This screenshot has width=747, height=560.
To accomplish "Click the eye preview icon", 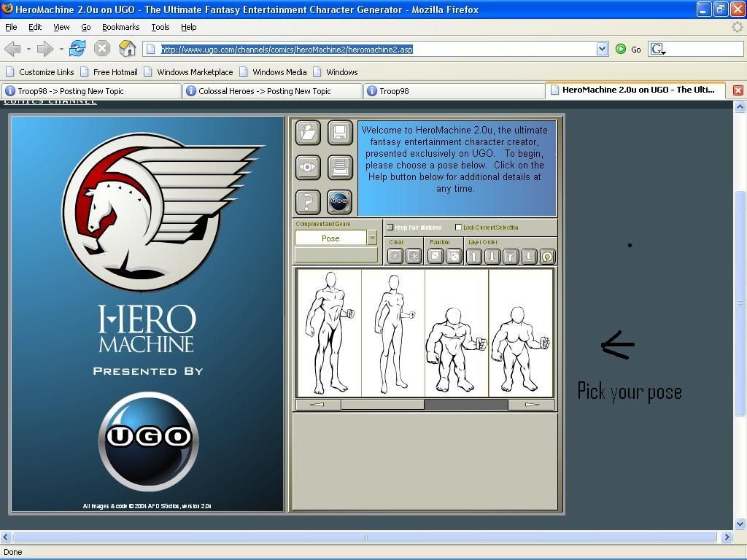I will coord(308,167).
